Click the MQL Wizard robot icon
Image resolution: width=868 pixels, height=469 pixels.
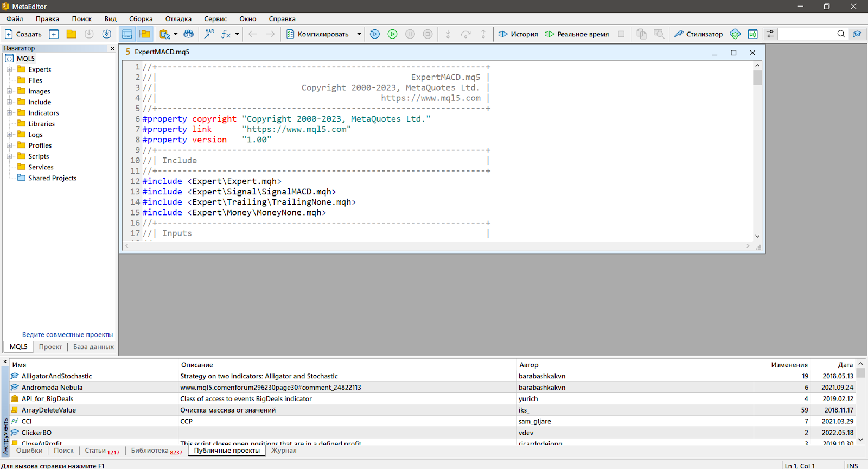point(188,34)
